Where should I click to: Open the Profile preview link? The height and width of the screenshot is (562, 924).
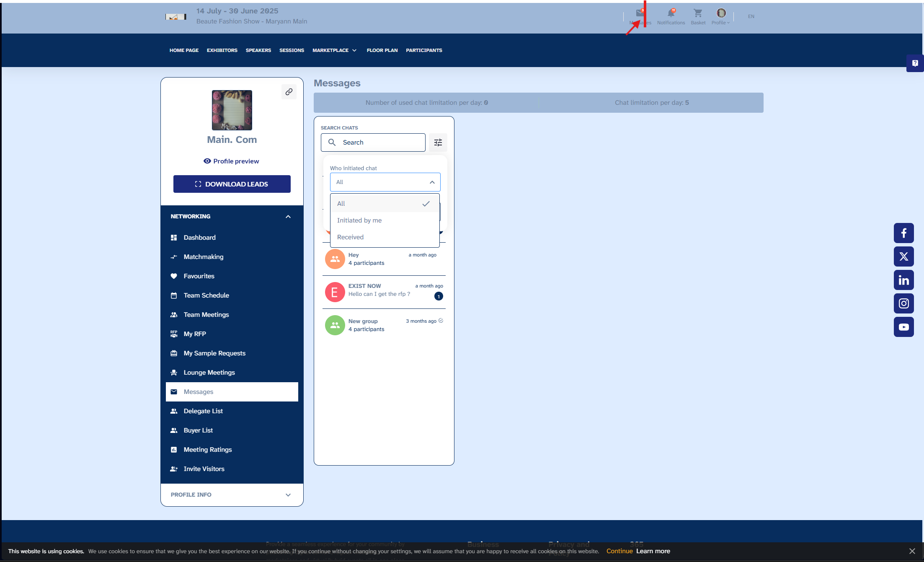(x=232, y=161)
